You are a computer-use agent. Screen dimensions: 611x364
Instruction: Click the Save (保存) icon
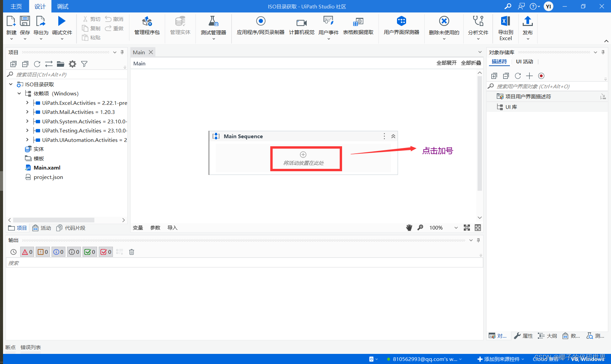(25, 21)
